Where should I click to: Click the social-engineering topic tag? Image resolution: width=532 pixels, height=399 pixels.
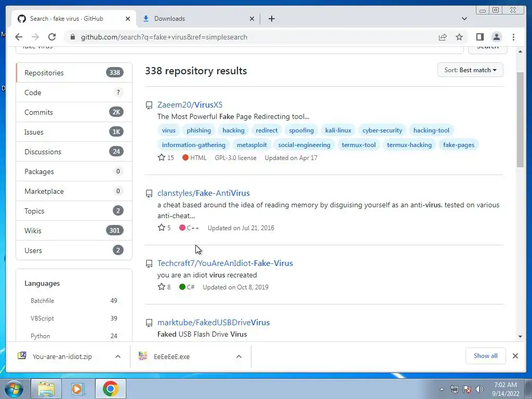click(x=304, y=145)
